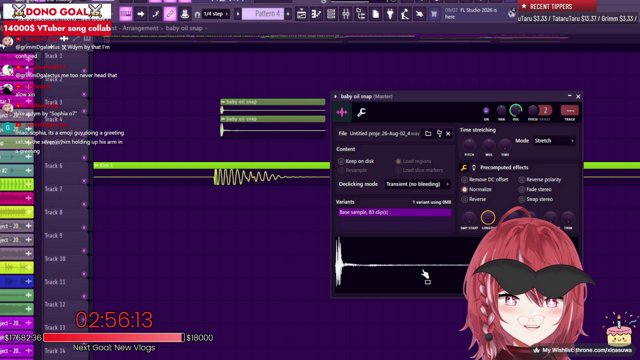Click the lightbulb icon beside Precomputed effects
This screenshot has height=360, width=640.
(x=474, y=168)
